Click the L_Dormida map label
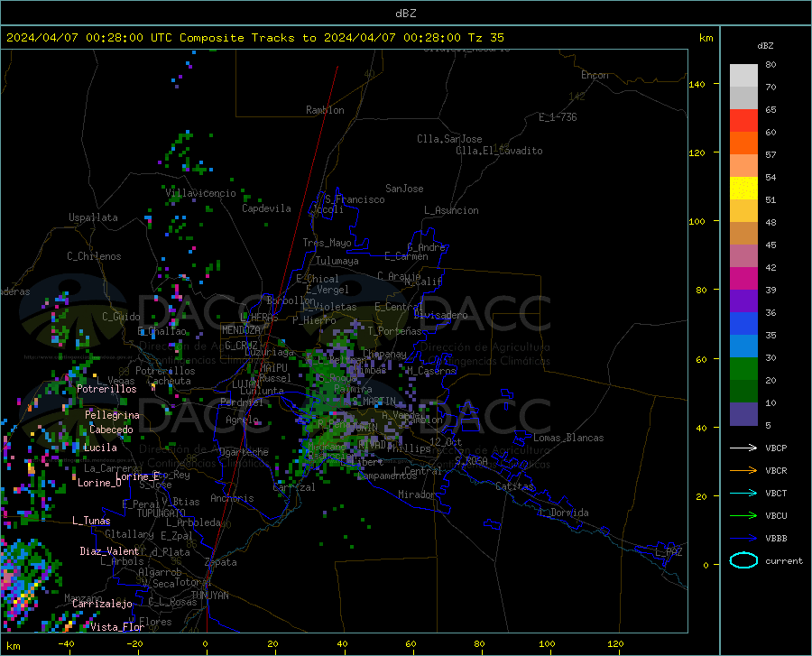The image size is (812, 656). pyautogui.click(x=563, y=513)
